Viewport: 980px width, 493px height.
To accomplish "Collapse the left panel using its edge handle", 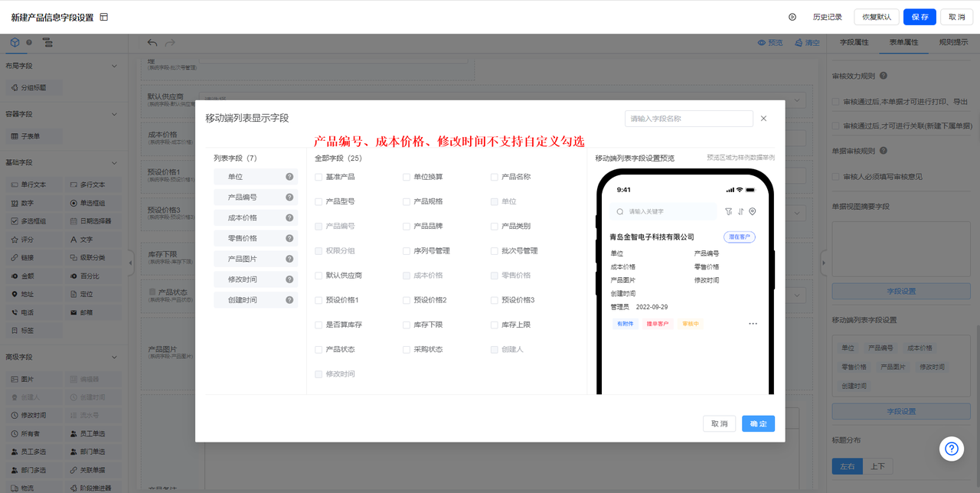I will click(130, 263).
